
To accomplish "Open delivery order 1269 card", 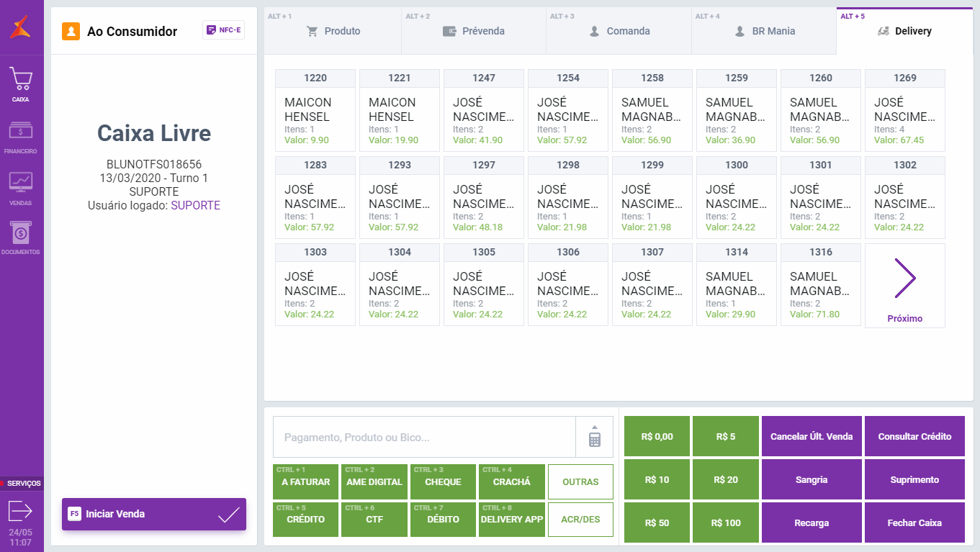I will [x=904, y=110].
